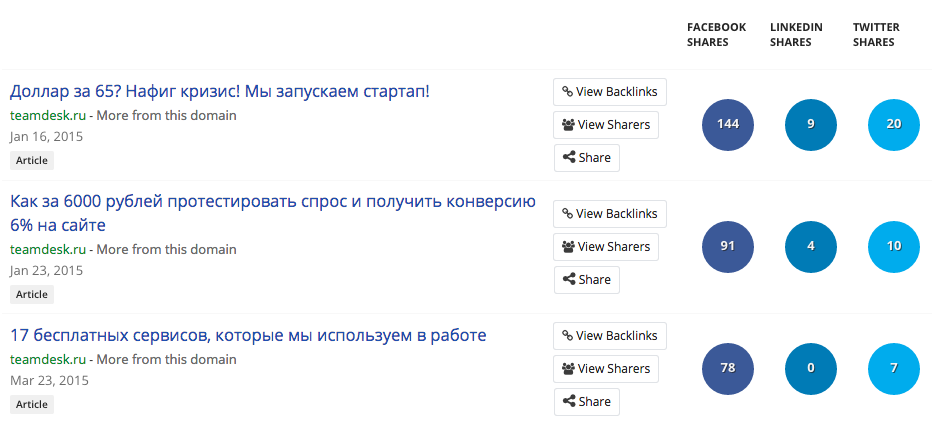Click link icon in third article's View Backlinks

[567, 336]
